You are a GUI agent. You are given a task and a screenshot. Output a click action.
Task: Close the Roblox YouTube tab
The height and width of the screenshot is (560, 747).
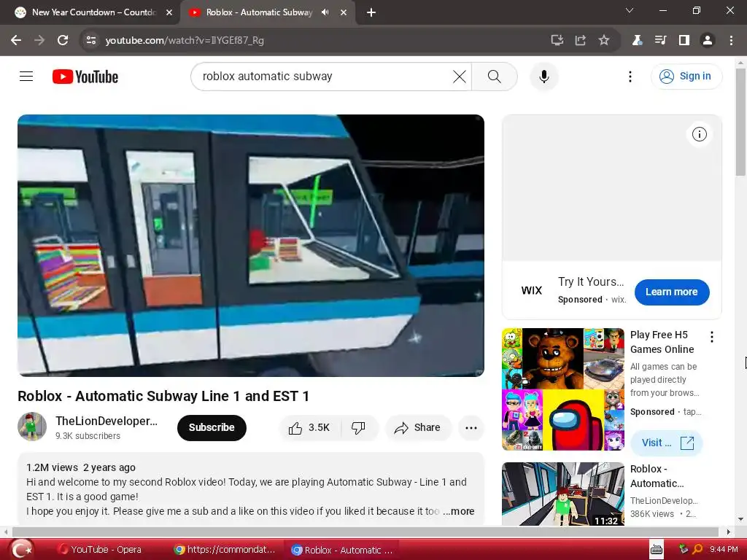(344, 12)
